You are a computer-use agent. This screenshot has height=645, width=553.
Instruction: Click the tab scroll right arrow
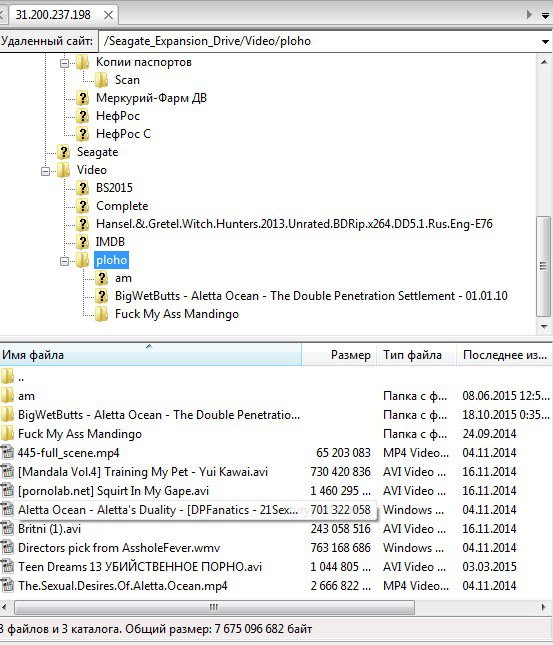529,15
